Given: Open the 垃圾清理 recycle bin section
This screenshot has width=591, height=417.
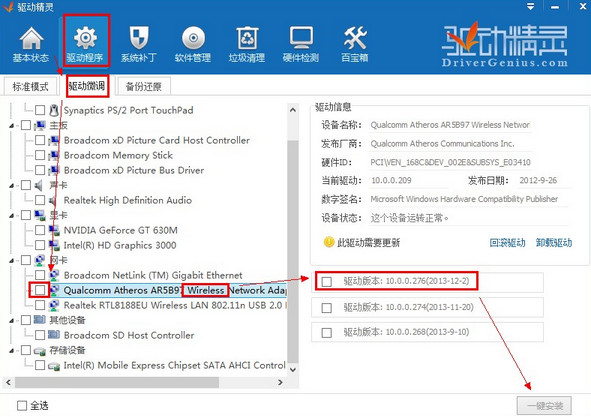Looking at the screenshot, I should pos(247,44).
